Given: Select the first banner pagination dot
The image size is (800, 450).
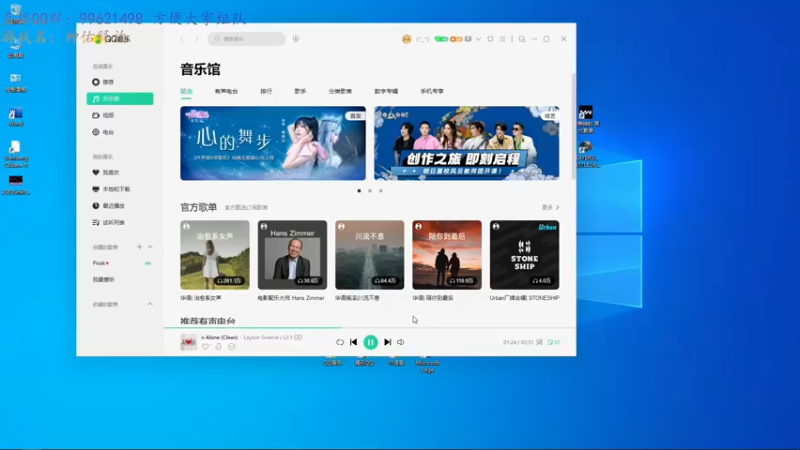Looking at the screenshot, I should (359, 191).
